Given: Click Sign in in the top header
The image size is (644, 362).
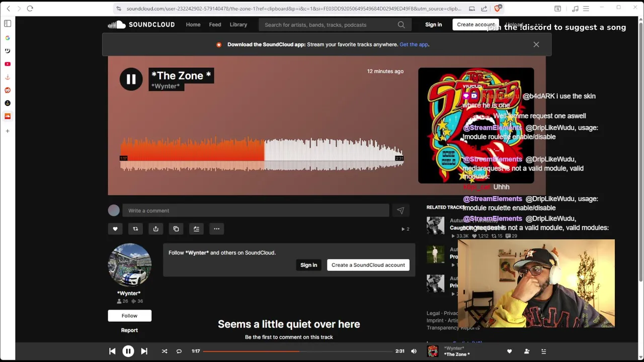Looking at the screenshot, I should tap(433, 25).
